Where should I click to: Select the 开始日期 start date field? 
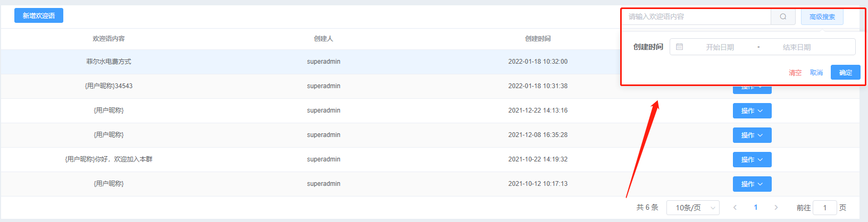[x=720, y=47]
